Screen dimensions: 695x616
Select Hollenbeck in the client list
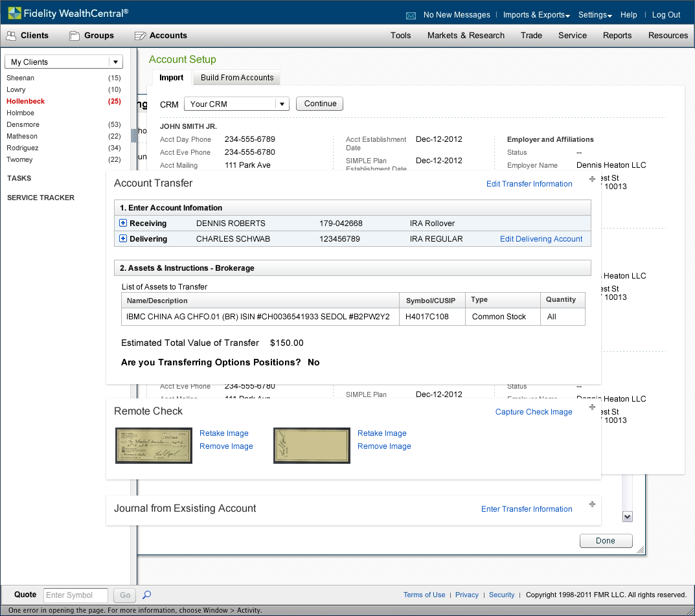[26, 101]
